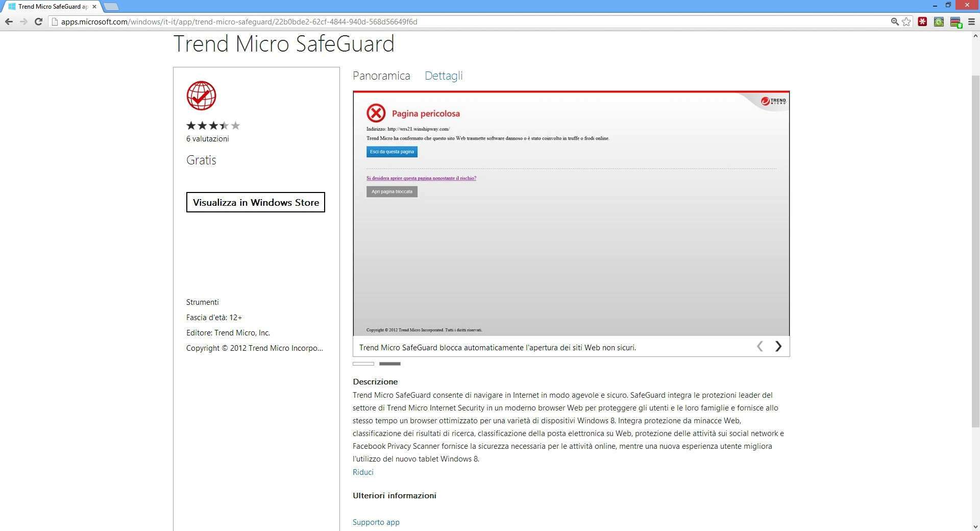Click the star rating of the app

click(x=213, y=126)
